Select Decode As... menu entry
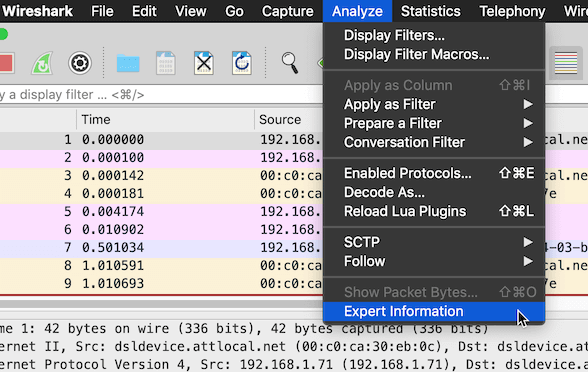The height and width of the screenshot is (372, 588). click(434, 192)
